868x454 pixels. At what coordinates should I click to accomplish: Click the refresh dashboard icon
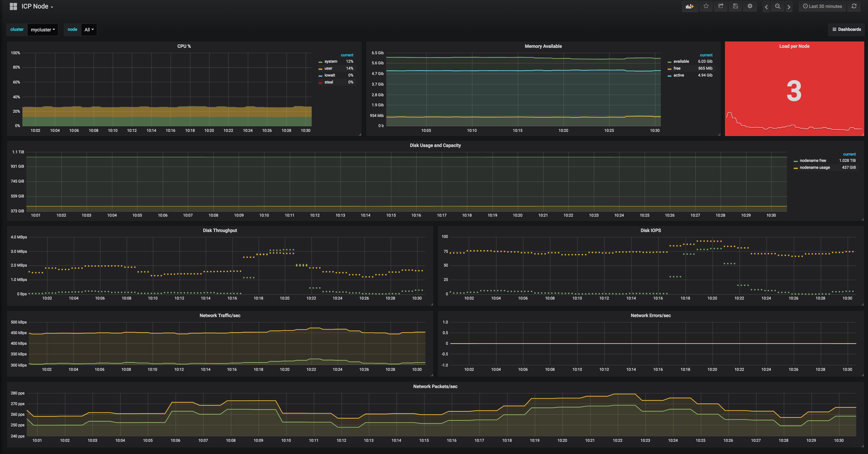(x=854, y=6)
